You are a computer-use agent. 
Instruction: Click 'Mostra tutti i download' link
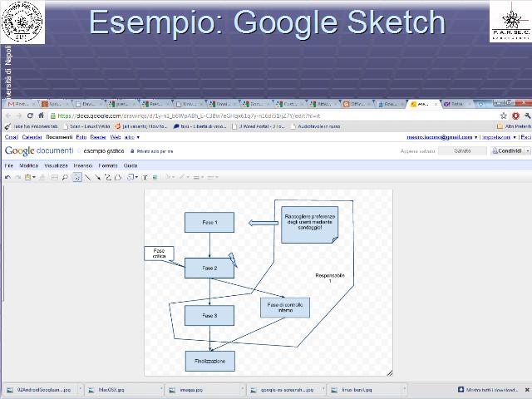coord(488,390)
